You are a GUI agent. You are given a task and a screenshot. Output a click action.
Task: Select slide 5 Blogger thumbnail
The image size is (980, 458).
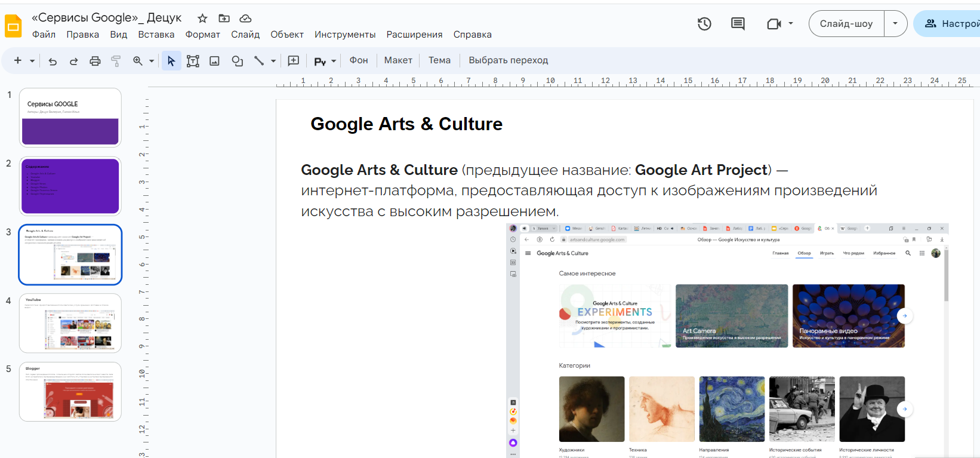70,392
